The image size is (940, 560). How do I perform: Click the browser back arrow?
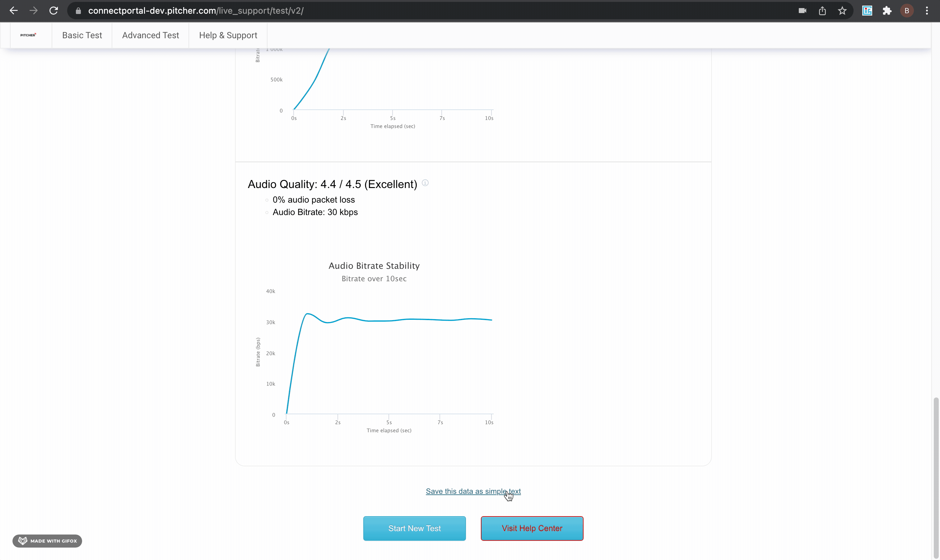coord(14,11)
